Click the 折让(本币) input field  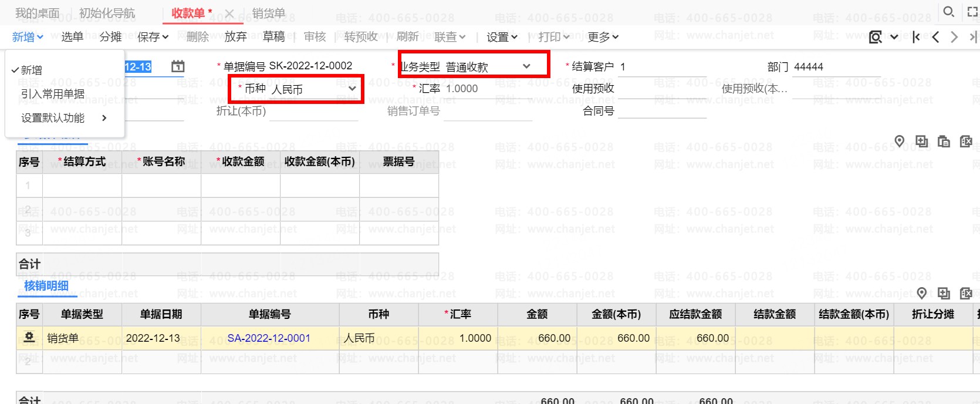pyautogui.click(x=314, y=111)
